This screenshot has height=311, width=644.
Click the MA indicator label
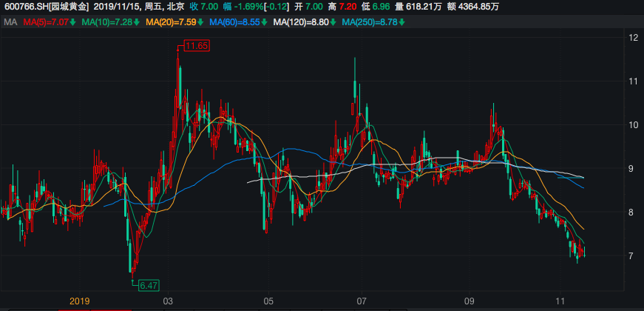(10, 22)
